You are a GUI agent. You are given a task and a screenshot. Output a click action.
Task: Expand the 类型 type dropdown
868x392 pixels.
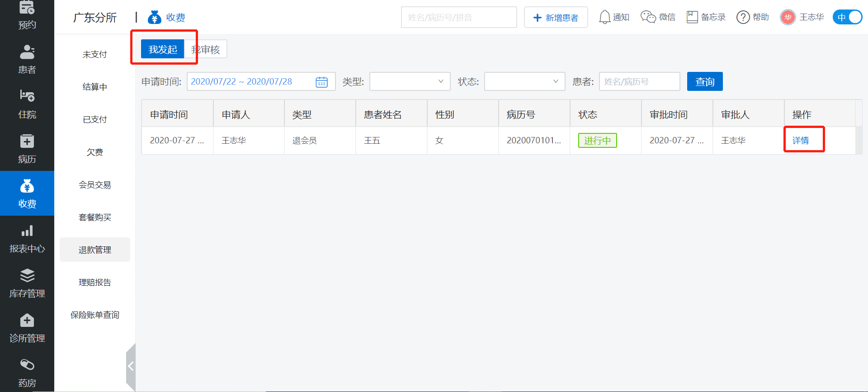click(410, 81)
